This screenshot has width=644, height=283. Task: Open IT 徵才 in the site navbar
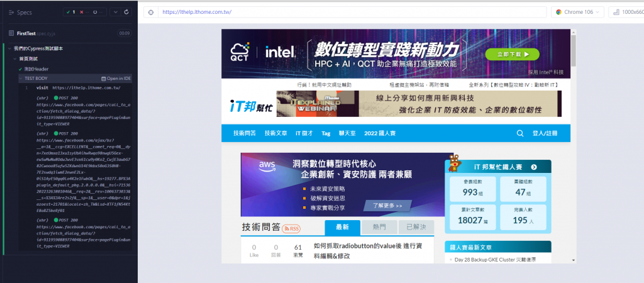click(x=304, y=133)
